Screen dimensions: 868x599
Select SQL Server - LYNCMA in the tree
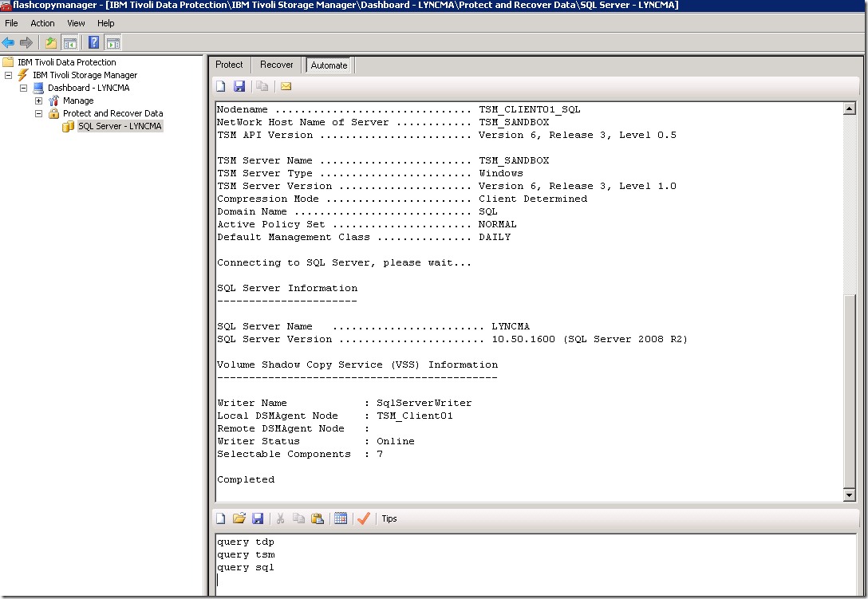(x=120, y=126)
